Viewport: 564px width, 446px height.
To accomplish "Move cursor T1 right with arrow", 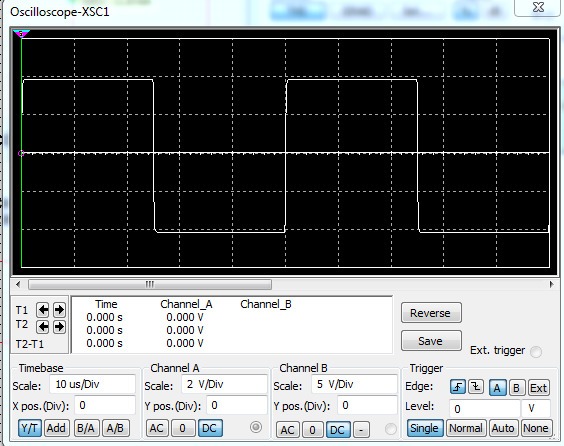I will (x=59, y=310).
